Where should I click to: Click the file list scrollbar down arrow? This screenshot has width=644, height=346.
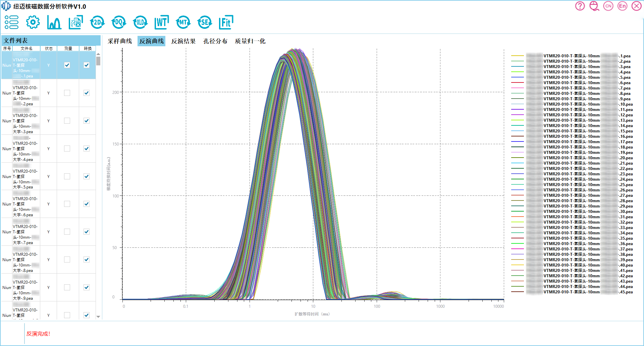coord(98,316)
